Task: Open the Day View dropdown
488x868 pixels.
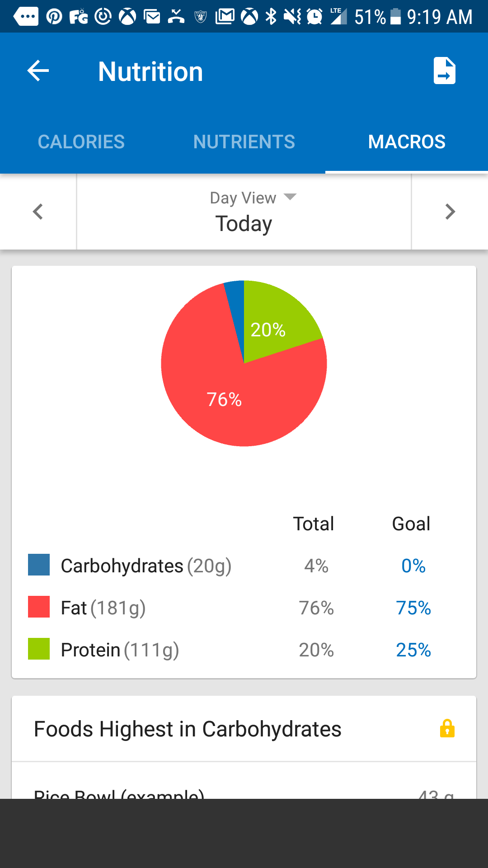Action: pos(253,198)
